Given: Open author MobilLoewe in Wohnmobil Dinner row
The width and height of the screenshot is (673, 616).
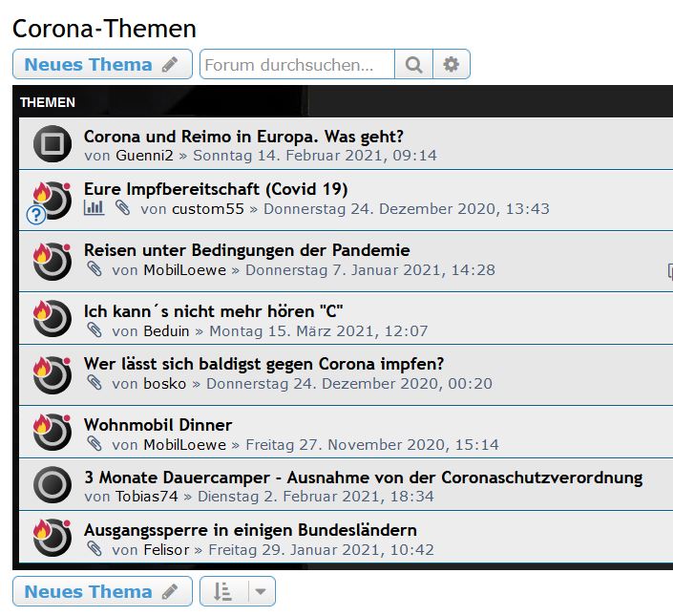Looking at the screenshot, I should [184, 445].
